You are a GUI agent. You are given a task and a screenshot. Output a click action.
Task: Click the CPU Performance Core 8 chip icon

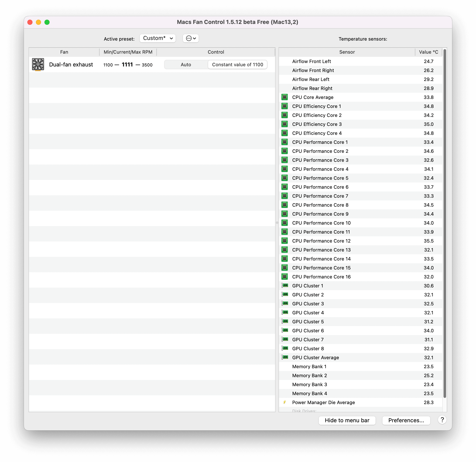285,205
